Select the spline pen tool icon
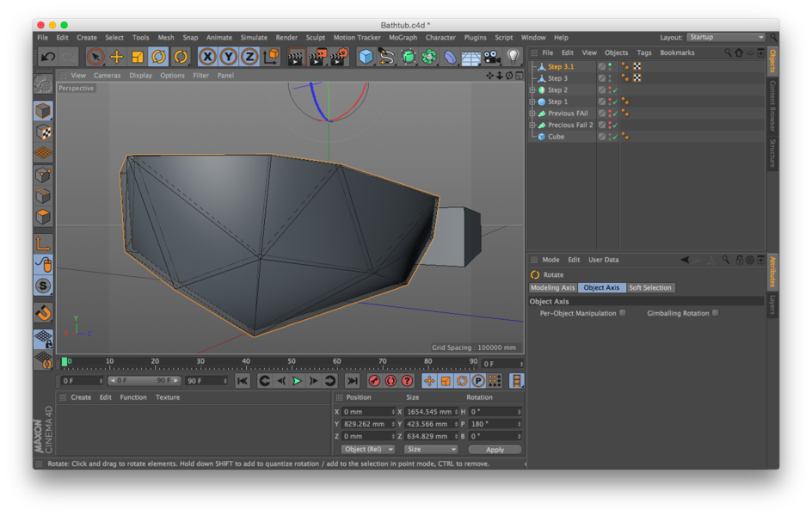 (387, 57)
